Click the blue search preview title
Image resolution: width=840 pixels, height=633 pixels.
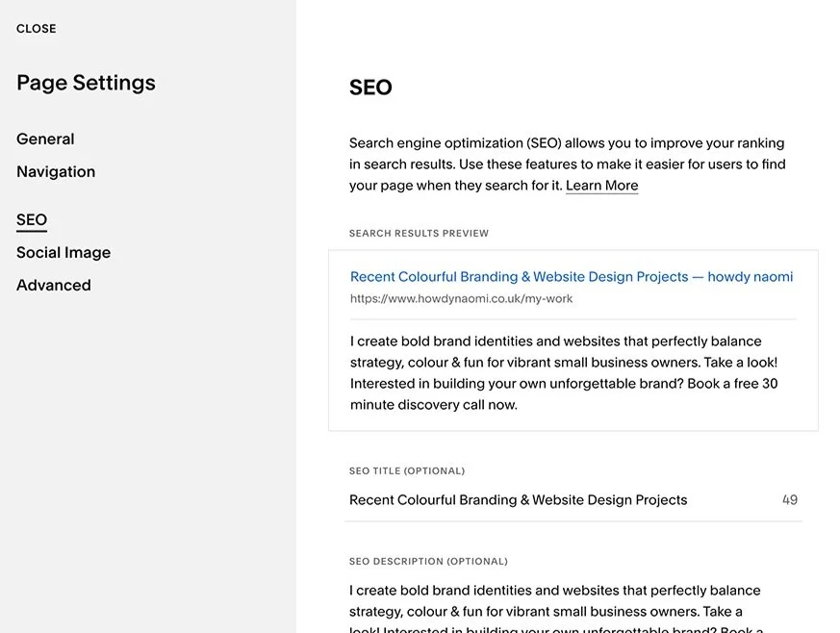coord(572,277)
